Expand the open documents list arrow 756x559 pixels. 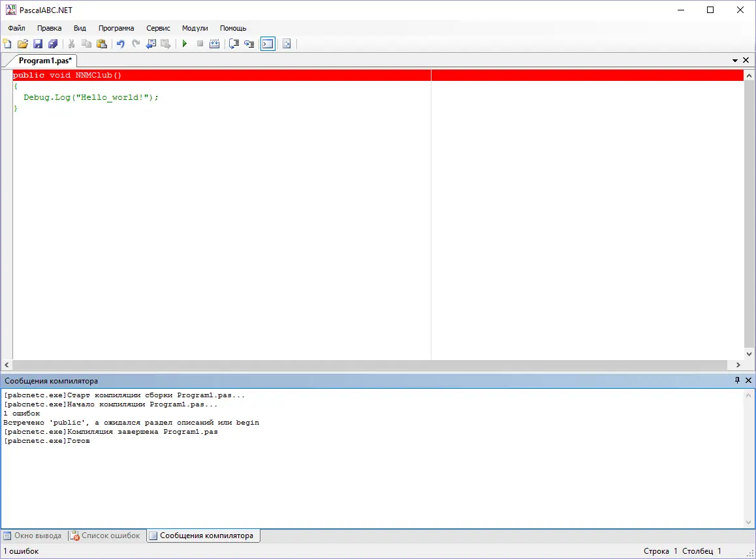(x=735, y=61)
